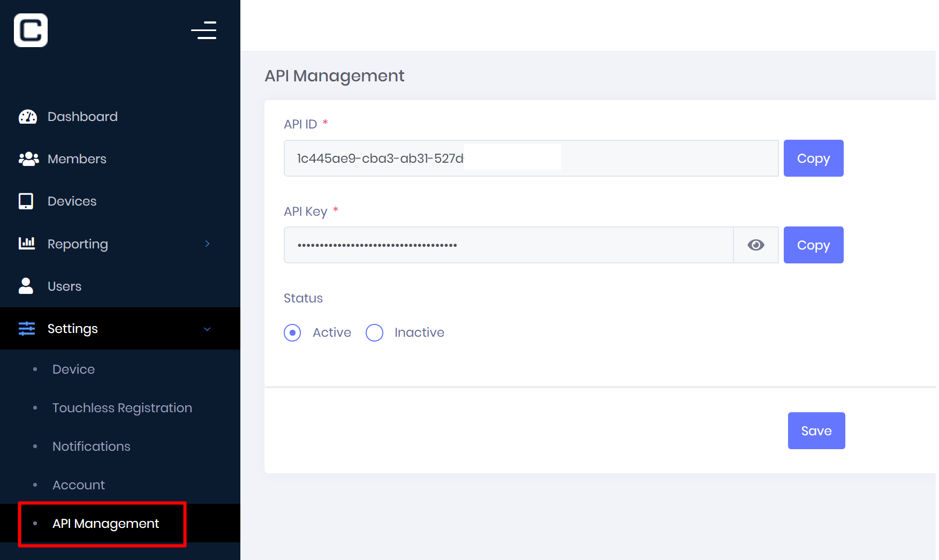Copy the API ID value
939x560 pixels.
[x=813, y=158]
